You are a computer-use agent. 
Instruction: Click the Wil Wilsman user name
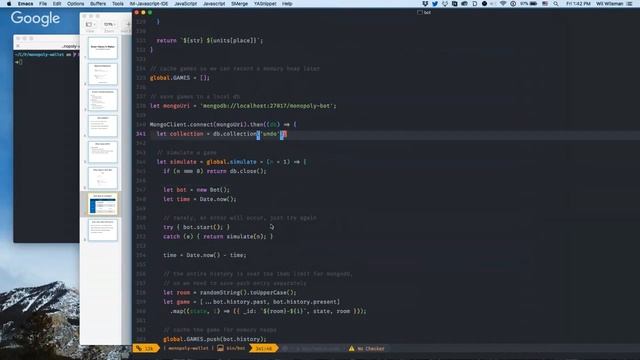pos(609,4)
